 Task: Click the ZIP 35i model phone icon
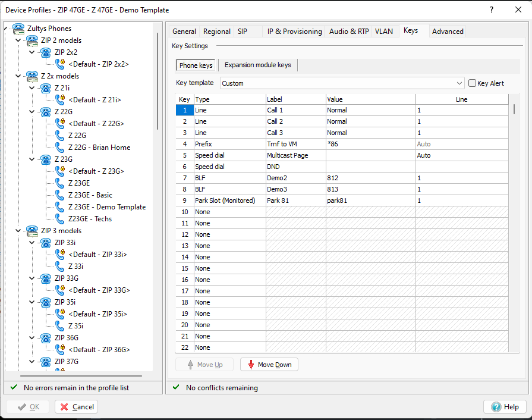[x=46, y=302]
